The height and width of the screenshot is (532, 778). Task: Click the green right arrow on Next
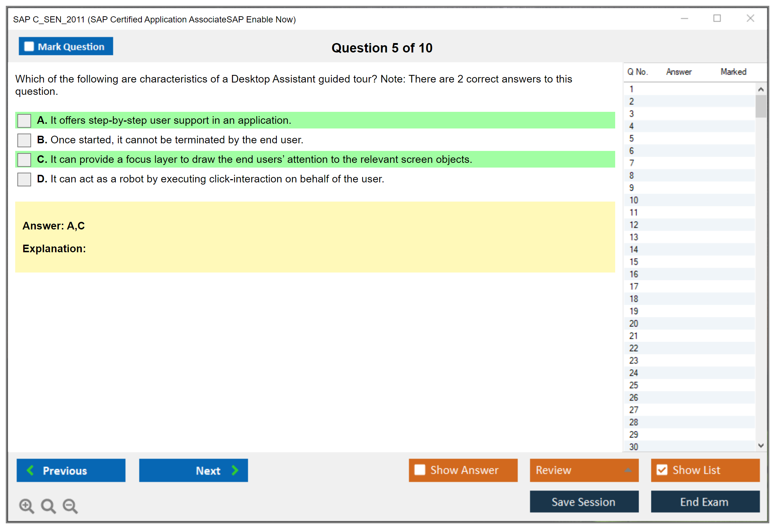[x=235, y=470]
